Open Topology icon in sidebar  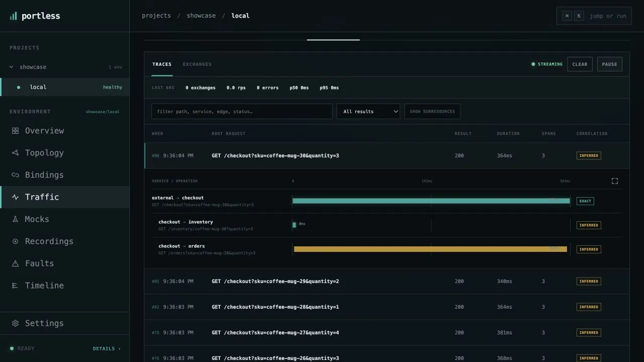[x=15, y=153]
